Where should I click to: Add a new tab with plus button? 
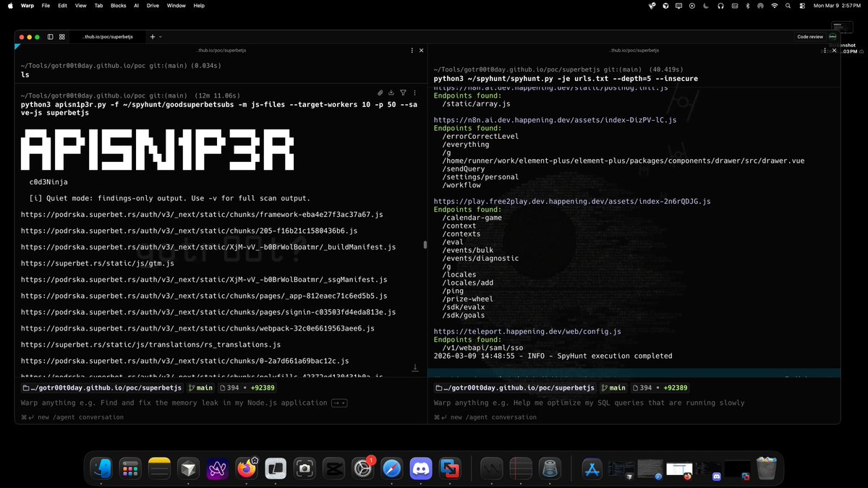point(153,36)
